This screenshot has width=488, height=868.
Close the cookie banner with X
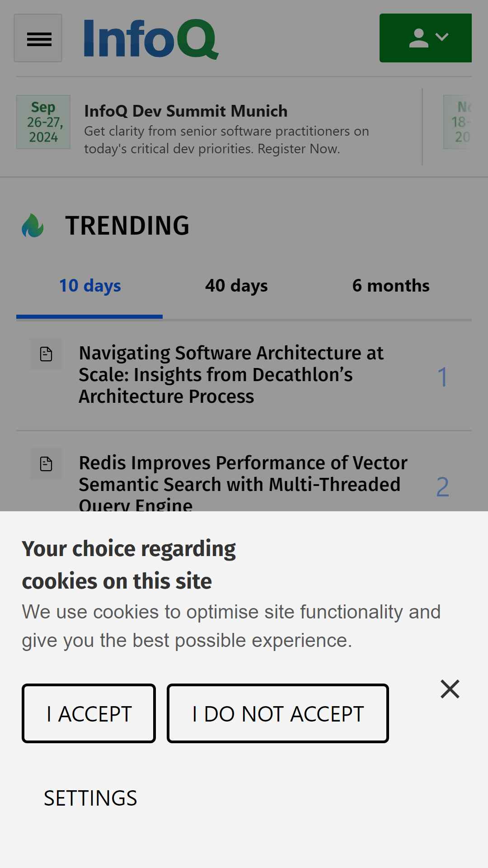coord(450,689)
